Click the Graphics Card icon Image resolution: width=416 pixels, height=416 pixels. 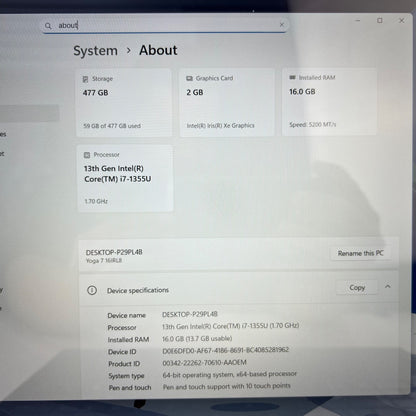point(189,78)
